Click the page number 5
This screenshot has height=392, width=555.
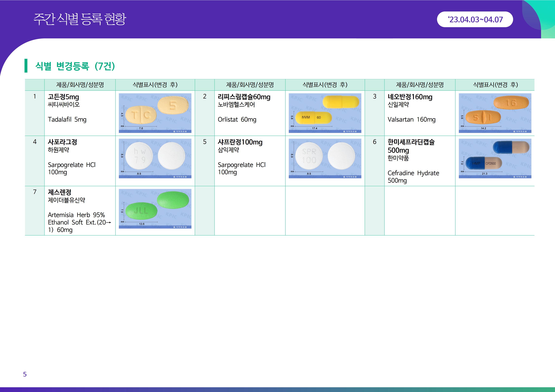[x=25, y=374]
